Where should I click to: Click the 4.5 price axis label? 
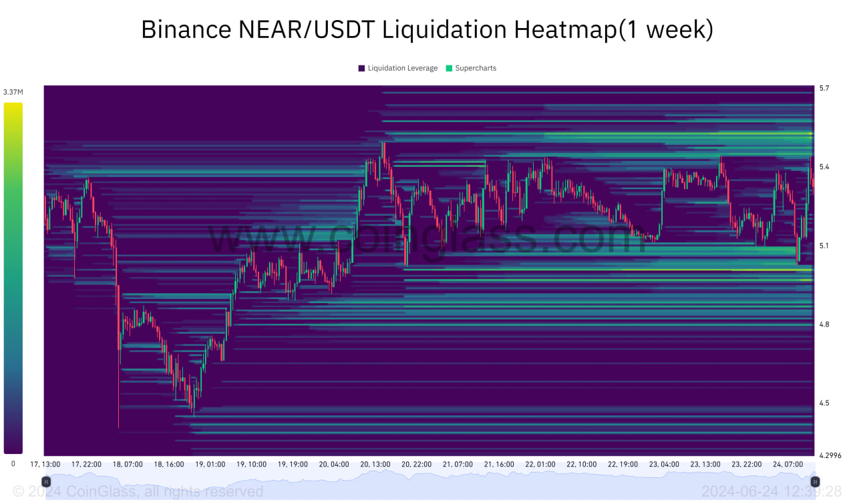pyautogui.click(x=824, y=403)
